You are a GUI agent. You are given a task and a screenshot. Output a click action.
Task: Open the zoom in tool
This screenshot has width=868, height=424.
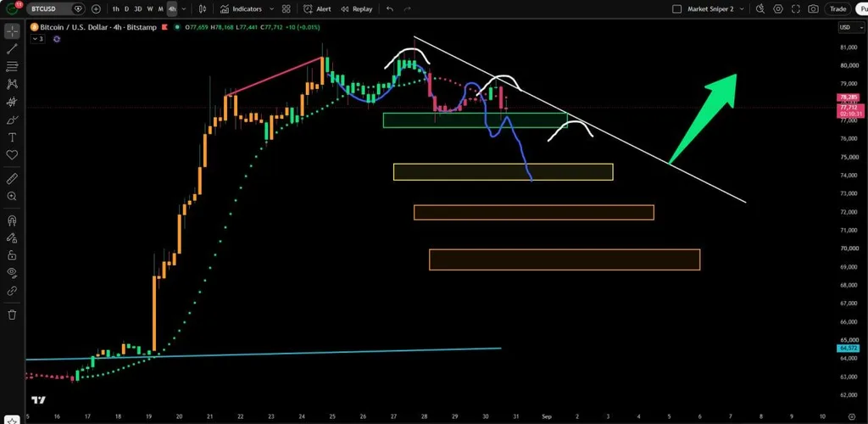tap(12, 196)
